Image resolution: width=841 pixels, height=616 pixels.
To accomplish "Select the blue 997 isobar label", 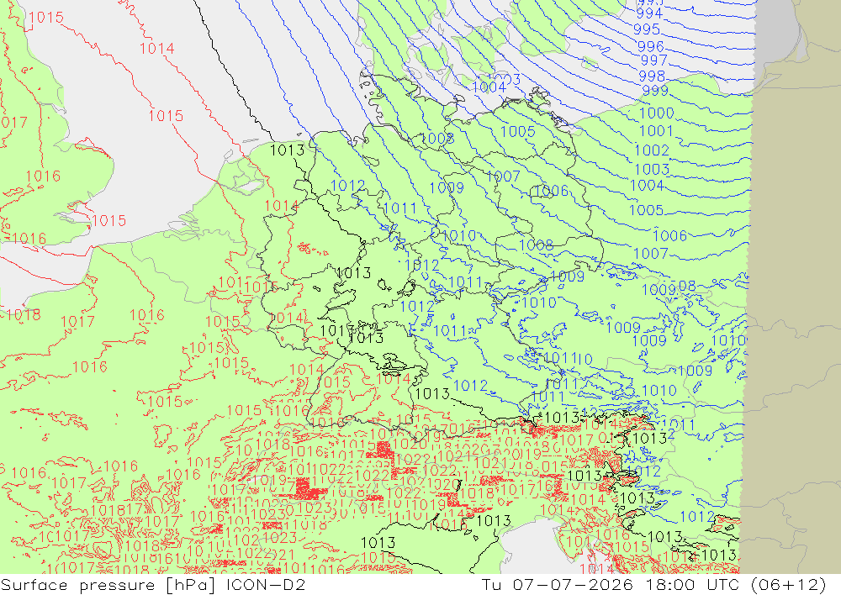I will pyautogui.click(x=653, y=61).
